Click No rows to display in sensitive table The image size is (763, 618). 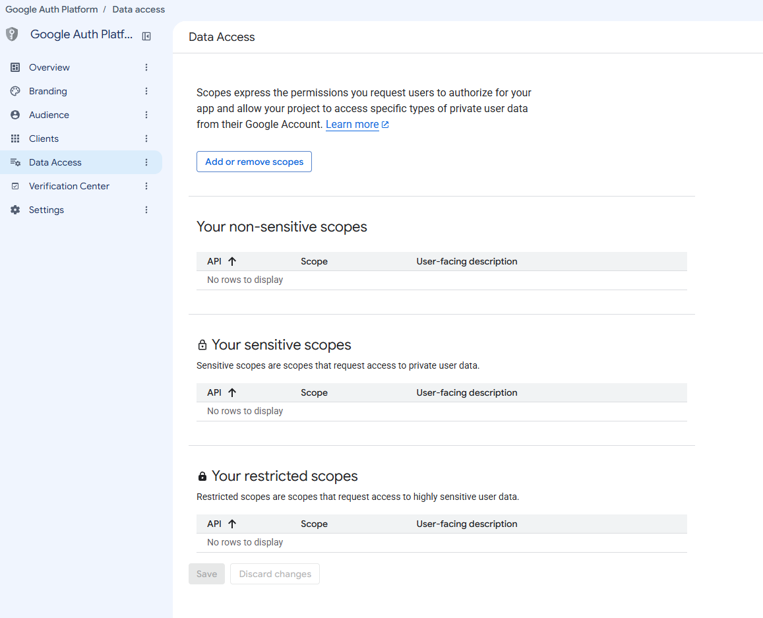pyautogui.click(x=245, y=411)
